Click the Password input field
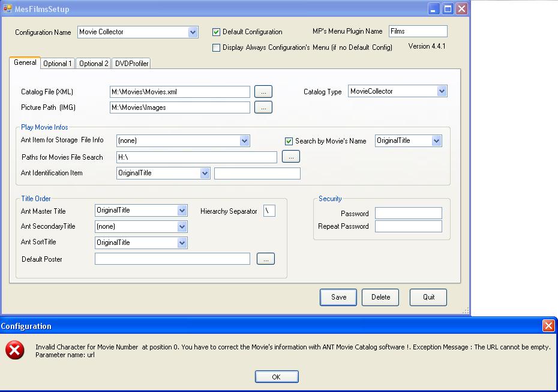 (408, 213)
